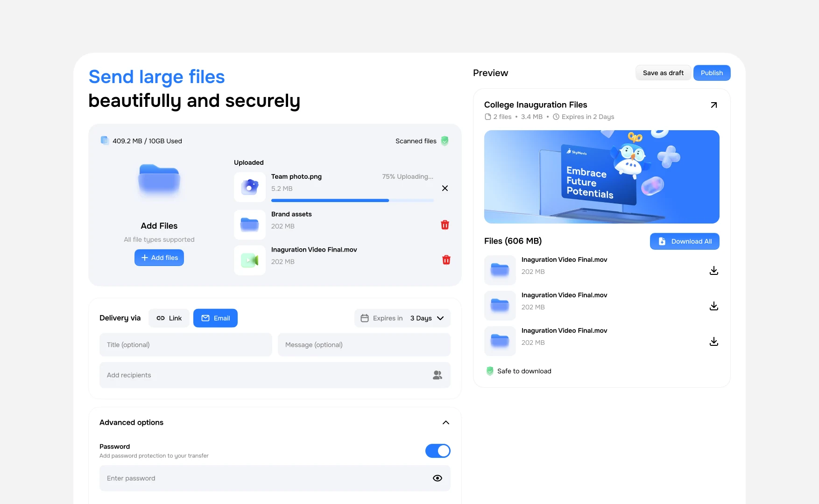Click the uploaded video file thumbnail
Viewport: 819px width, 504px height.
(250, 260)
